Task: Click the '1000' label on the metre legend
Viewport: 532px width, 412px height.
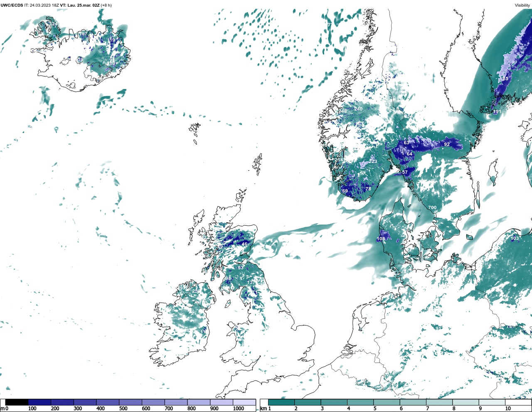Action: pyautogui.click(x=239, y=409)
